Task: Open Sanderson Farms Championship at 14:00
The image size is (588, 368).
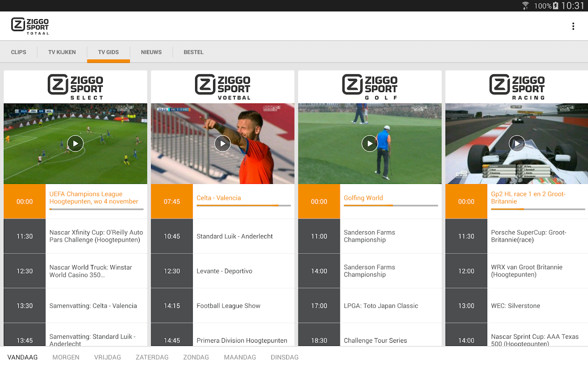Action: click(x=370, y=271)
